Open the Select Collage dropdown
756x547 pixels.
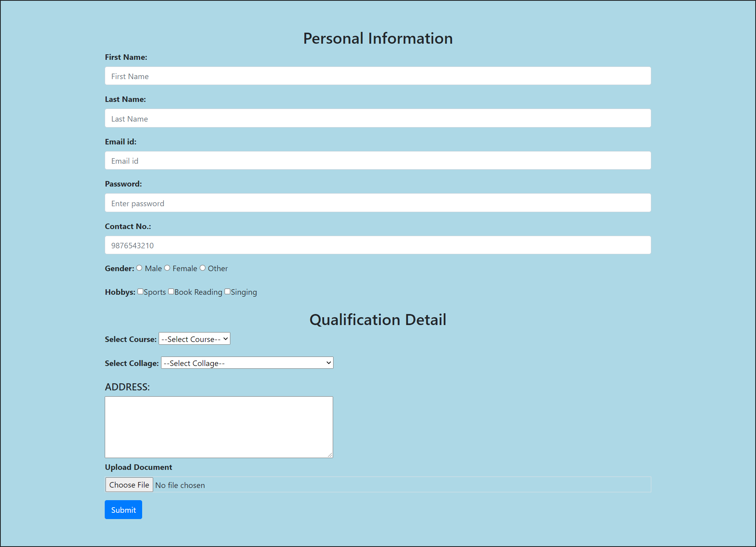point(247,362)
